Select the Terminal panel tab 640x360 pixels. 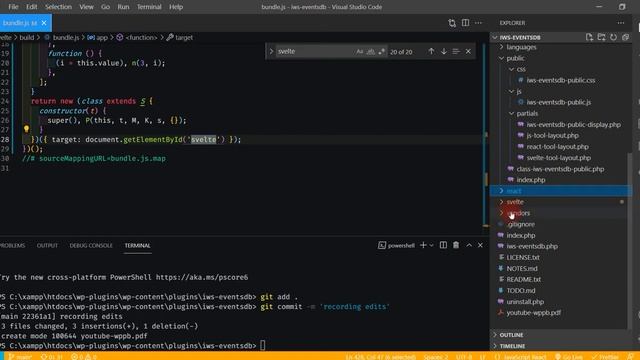pyautogui.click(x=138, y=246)
